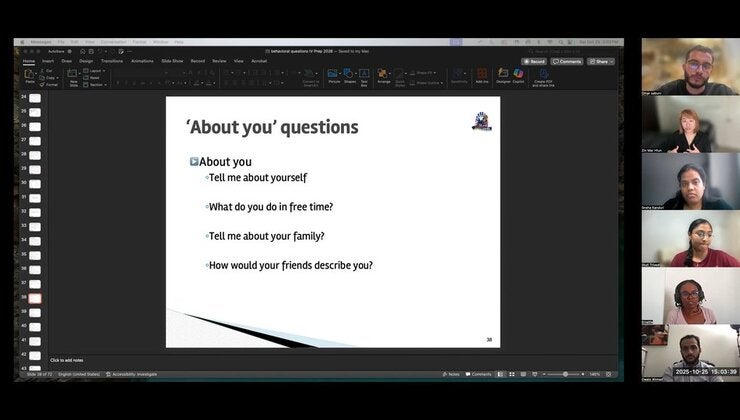Start slide show from status bar
This screenshot has width=740, height=420.
(x=535, y=374)
